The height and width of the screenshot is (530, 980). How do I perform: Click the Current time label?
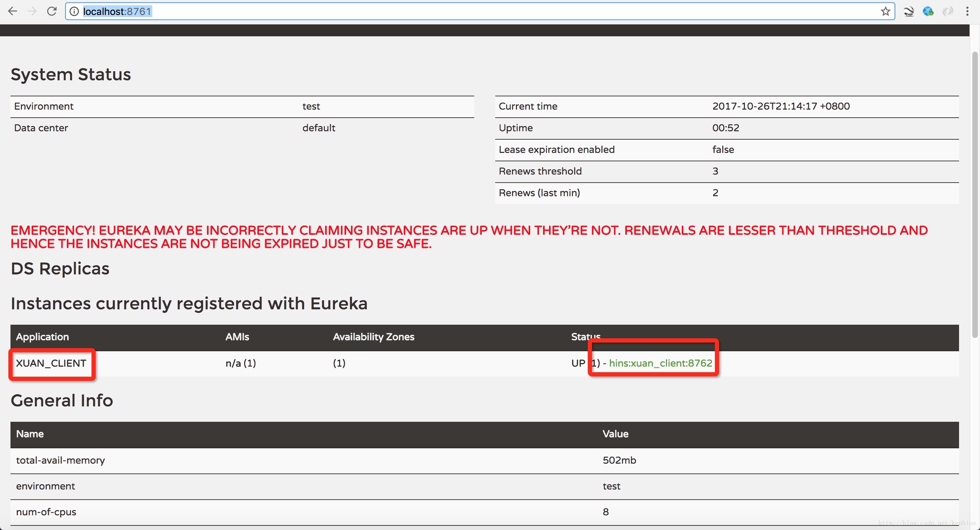pyautogui.click(x=528, y=106)
